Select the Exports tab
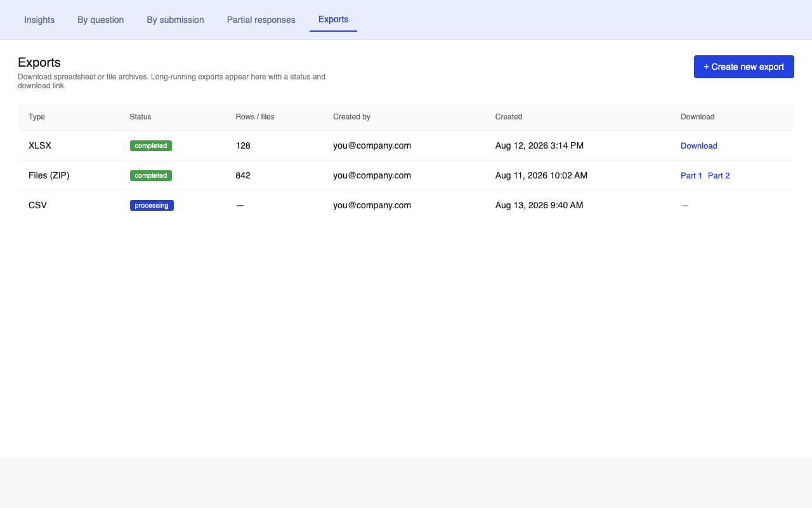 point(333,20)
